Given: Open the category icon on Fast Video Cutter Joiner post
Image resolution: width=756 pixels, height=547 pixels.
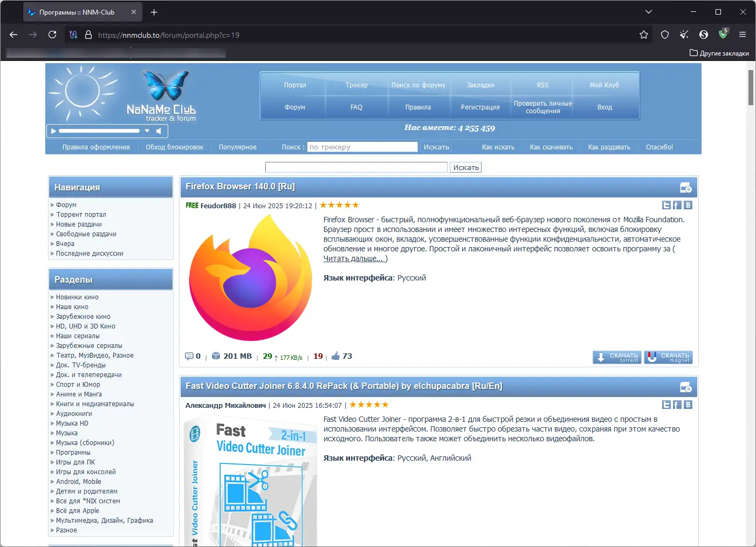Looking at the screenshot, I should click(686, 387).
